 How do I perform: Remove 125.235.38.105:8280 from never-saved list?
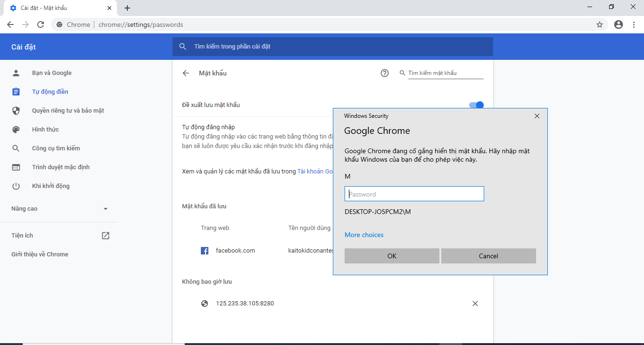pos(475,304)
